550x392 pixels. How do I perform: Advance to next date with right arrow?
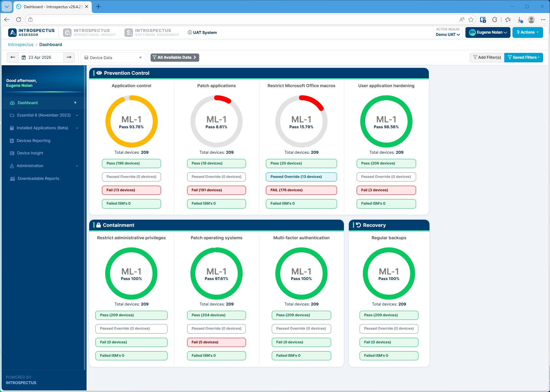[69, 57]
